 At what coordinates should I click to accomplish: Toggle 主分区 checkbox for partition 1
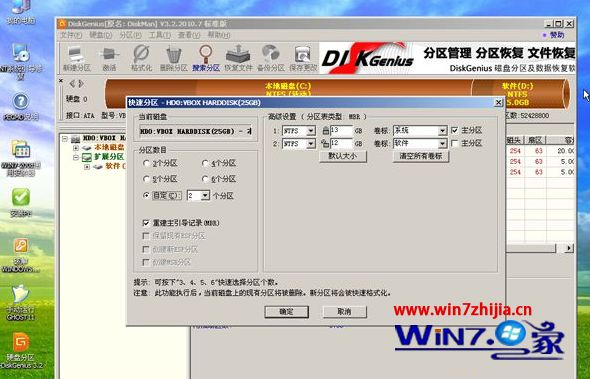coord(455,131)
